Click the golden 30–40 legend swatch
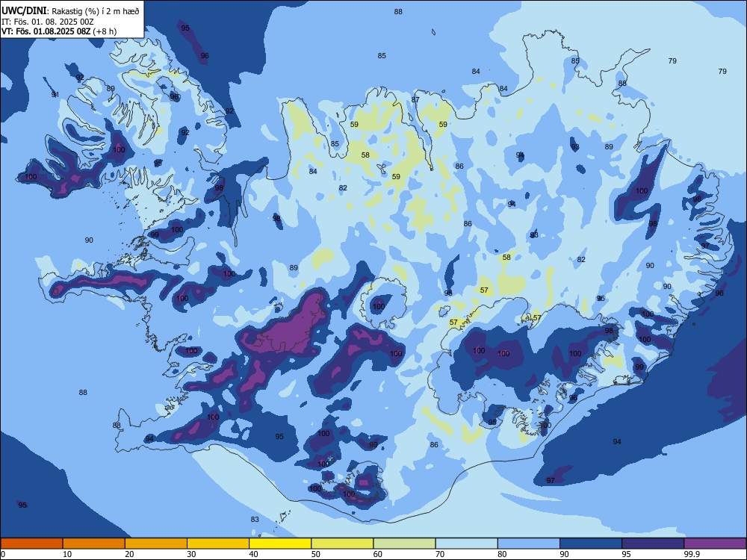 coord(218,544)
